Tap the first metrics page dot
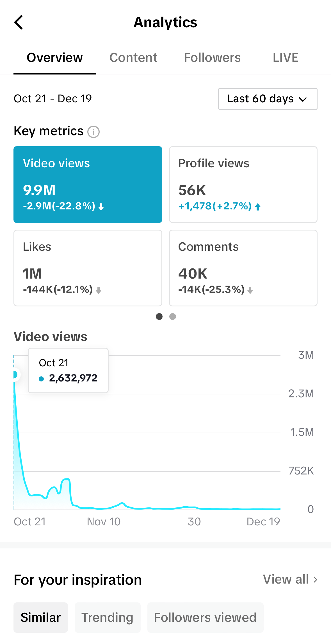Screen dimensions: 331x644 (159, 317)
